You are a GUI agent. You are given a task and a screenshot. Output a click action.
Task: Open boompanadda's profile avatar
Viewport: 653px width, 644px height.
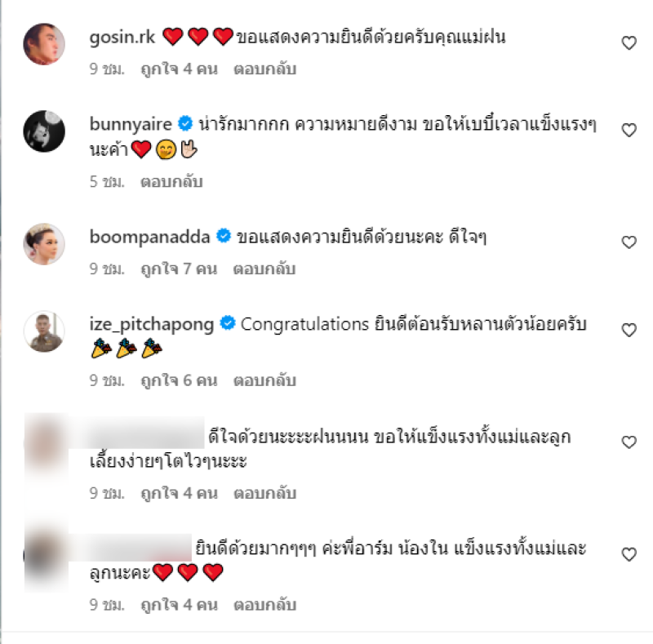[44, 244]
